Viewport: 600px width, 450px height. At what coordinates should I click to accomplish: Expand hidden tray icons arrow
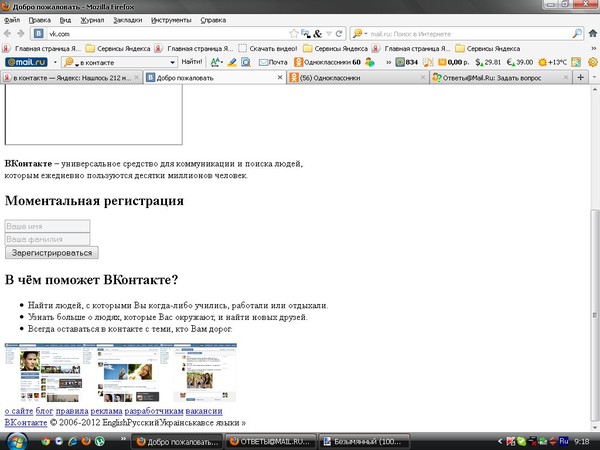(x=500, y=441)
